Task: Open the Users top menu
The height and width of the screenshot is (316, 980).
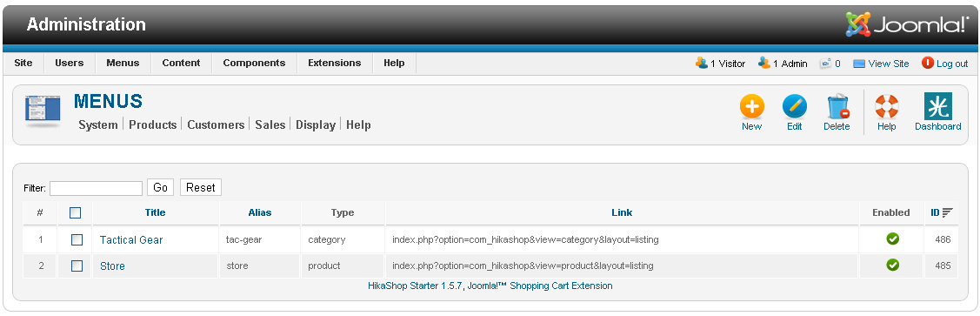Action: point(70,63)
